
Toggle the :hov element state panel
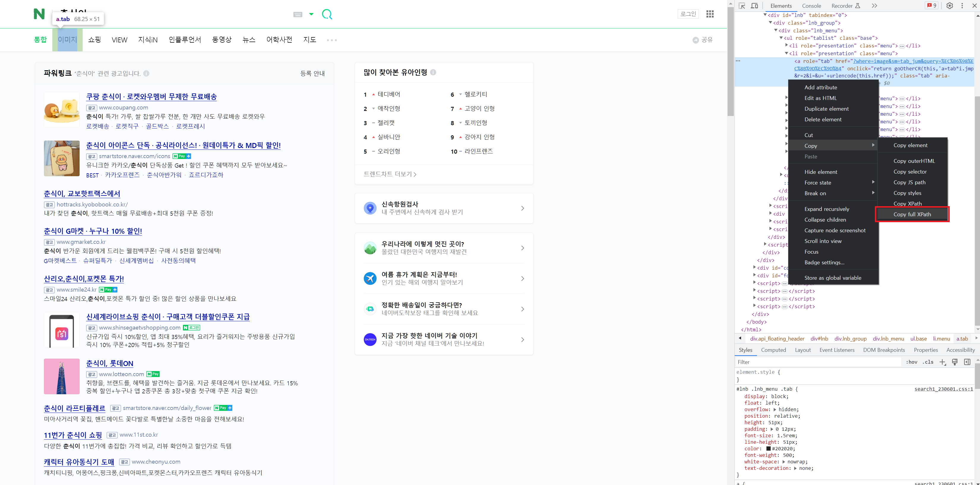tap(911, 362)
